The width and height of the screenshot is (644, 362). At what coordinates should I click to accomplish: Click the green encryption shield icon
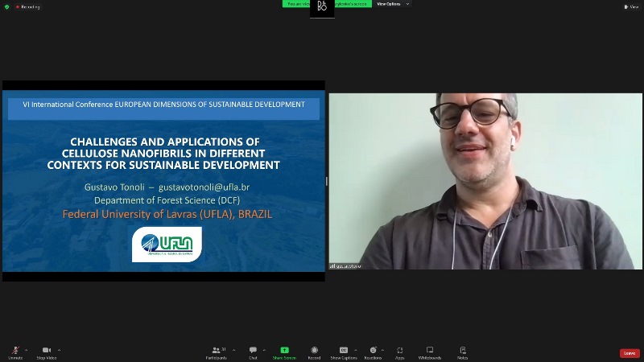pos(6,6)
